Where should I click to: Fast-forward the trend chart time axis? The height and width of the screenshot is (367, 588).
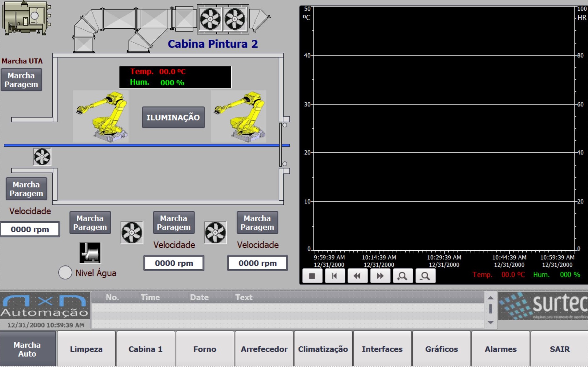click(380, 276)
